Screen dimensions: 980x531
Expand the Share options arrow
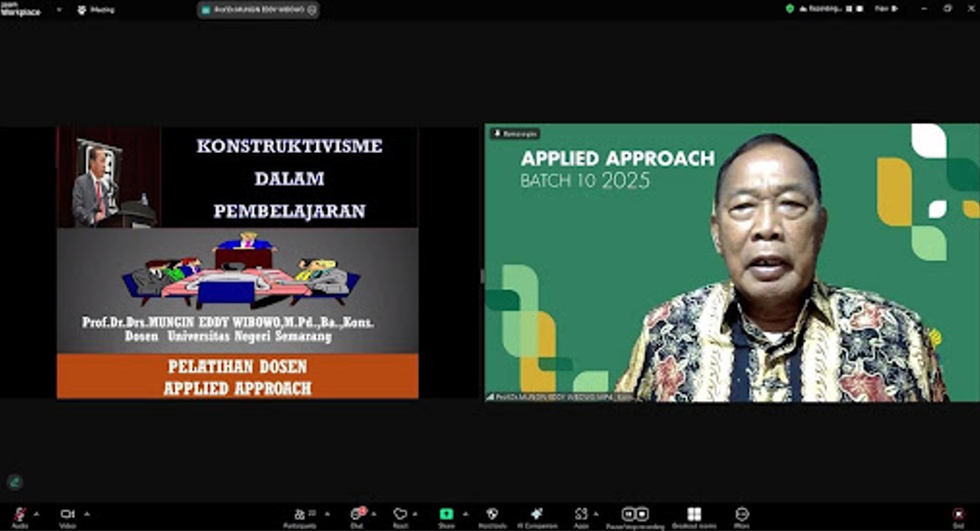[465, 513]
